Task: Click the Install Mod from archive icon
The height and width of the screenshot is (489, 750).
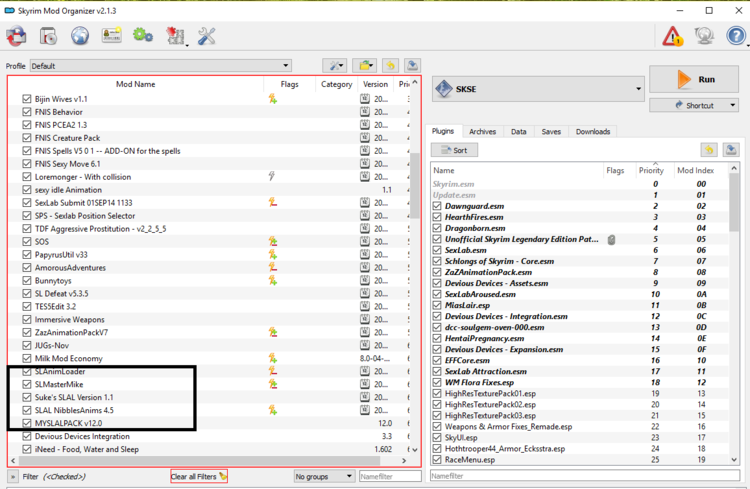Action: tap(16, 36)
